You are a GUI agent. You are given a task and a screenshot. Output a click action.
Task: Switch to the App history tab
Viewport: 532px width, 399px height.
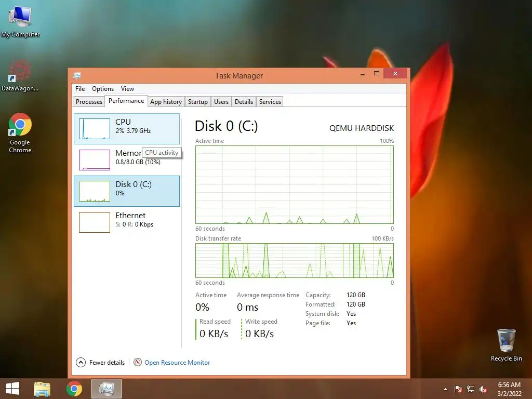click(x=166, y=101)
